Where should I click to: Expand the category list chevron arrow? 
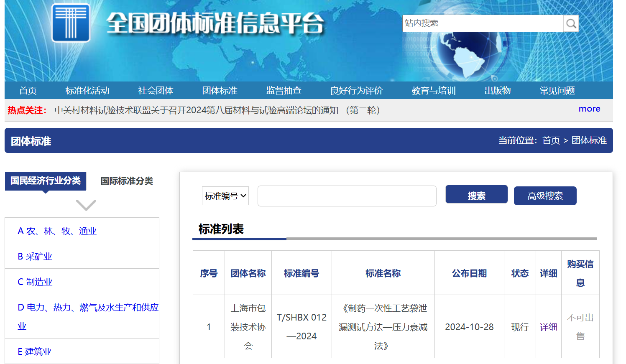click(86, 205)
